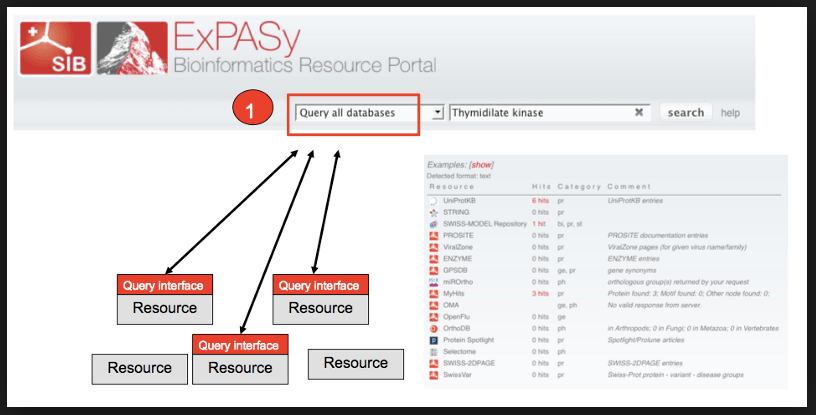Click the miROrtho resource icon

pos(434,282)
